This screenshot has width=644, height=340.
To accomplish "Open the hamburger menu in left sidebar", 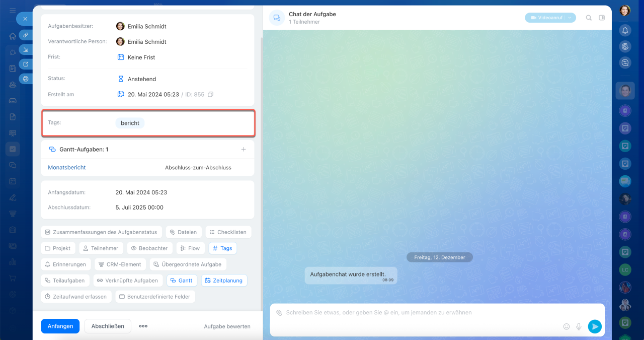I will click(13, 11).
